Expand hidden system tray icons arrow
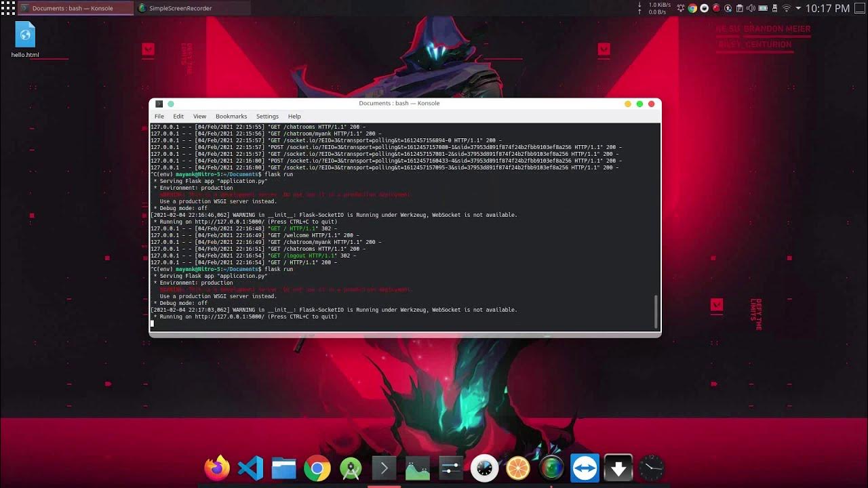Image resolution: width=868 pixels, height=488 pixels. coord(798,8)
